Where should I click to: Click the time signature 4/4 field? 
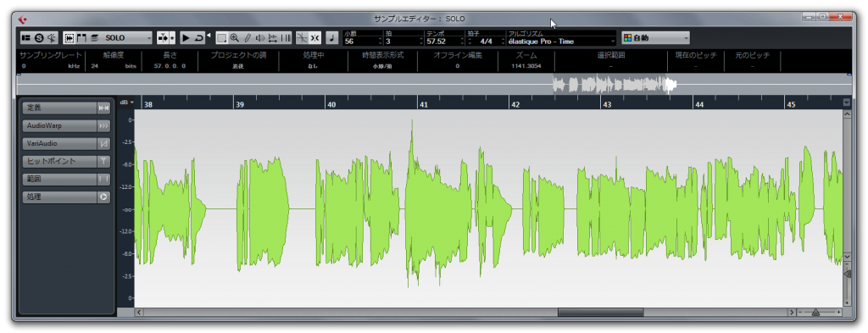pyautogui.click(x=485, y=41)
